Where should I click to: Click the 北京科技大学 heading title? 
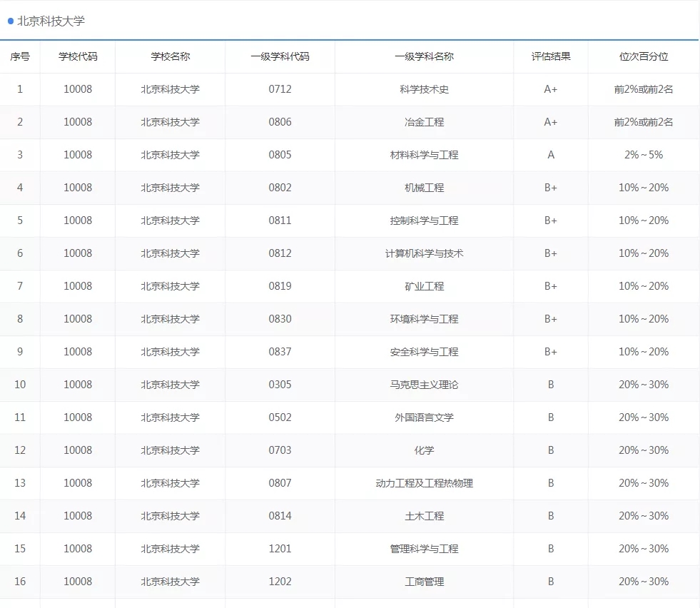tap(51, 21)
